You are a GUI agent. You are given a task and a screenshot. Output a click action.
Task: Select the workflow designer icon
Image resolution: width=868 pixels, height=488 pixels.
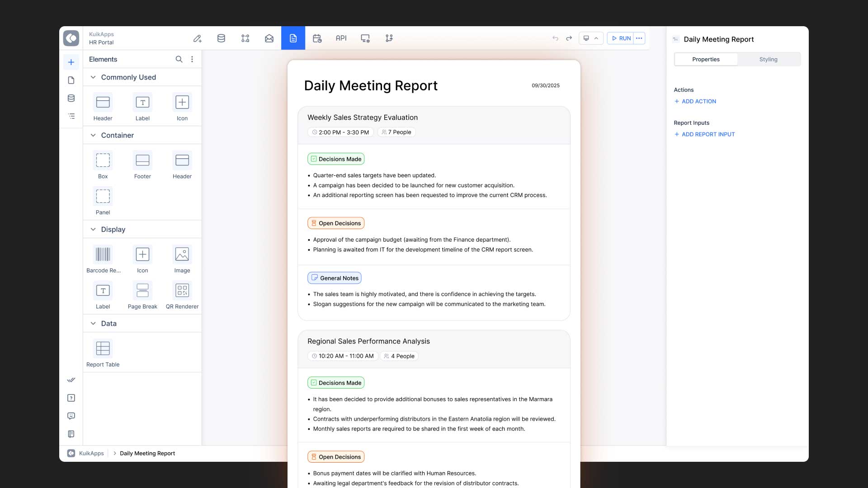(245, 38)
